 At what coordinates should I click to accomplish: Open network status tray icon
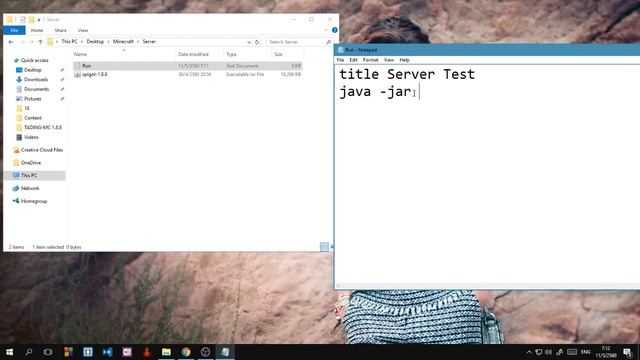(539, 352)
